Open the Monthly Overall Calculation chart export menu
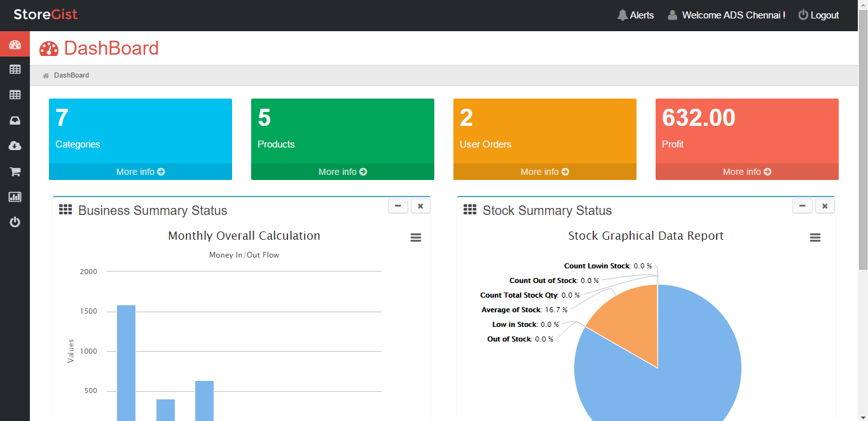Image resolution: width=868 pixels, height=421 pixels. 416,237
